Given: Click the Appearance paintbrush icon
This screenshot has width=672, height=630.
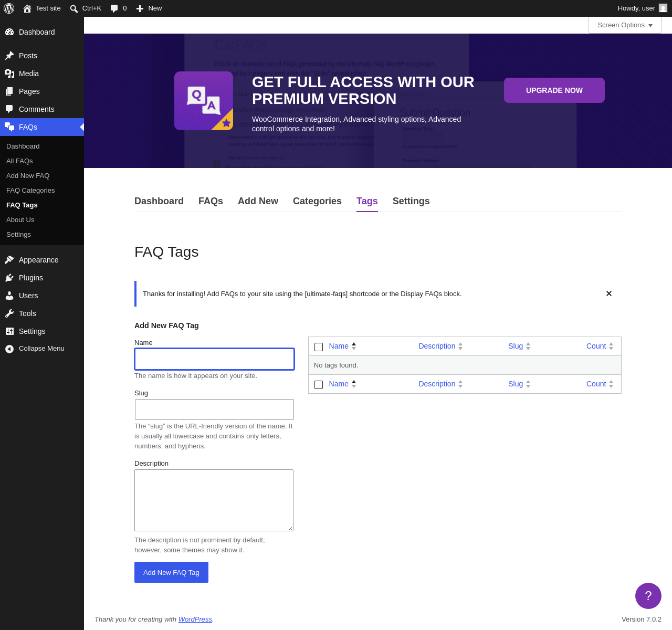Looking at the screenshot, I should click(x=9, y=260).
